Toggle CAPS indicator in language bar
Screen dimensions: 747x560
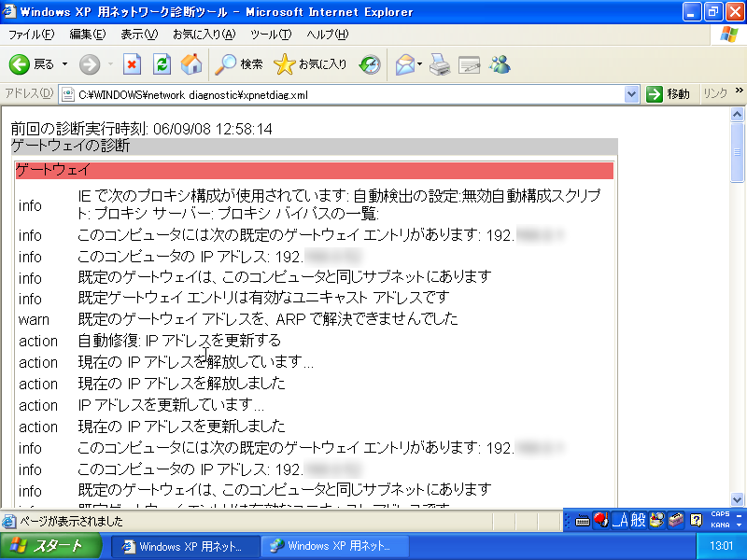[x=720, y=514]
